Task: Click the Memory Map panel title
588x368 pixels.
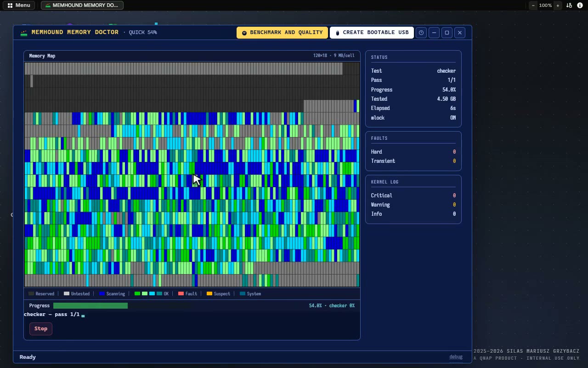Action: 42,56
